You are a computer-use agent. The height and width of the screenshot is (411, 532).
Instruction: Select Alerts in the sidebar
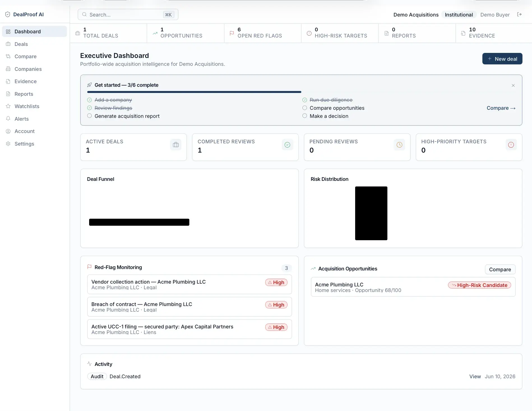tap(34, 119)
